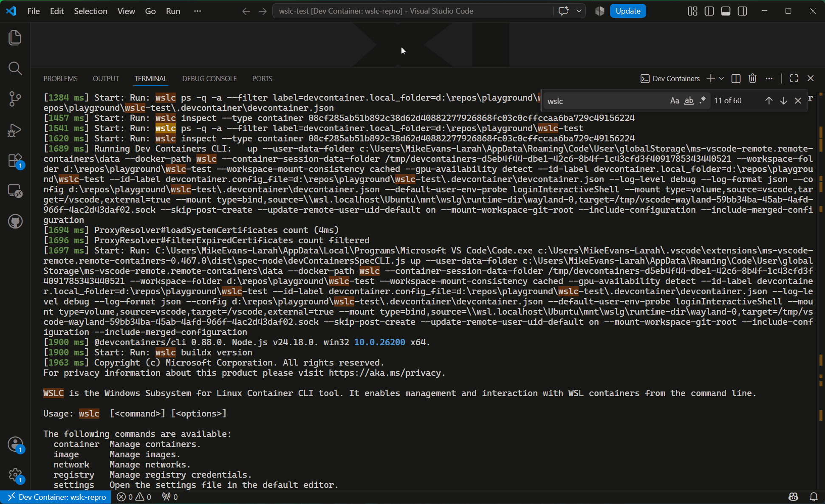This screenshot has height=504, width=825.
Task: Open the Dev Container: wslc-repro remote menu
Action: click(x=56, y=497)
